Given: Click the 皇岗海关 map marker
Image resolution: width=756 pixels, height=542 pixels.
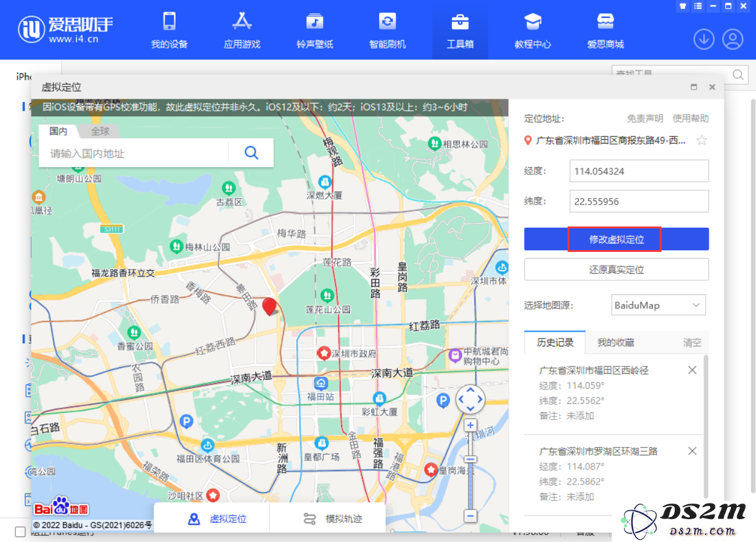Looking at the screenshot, I should tap(431, 469).
